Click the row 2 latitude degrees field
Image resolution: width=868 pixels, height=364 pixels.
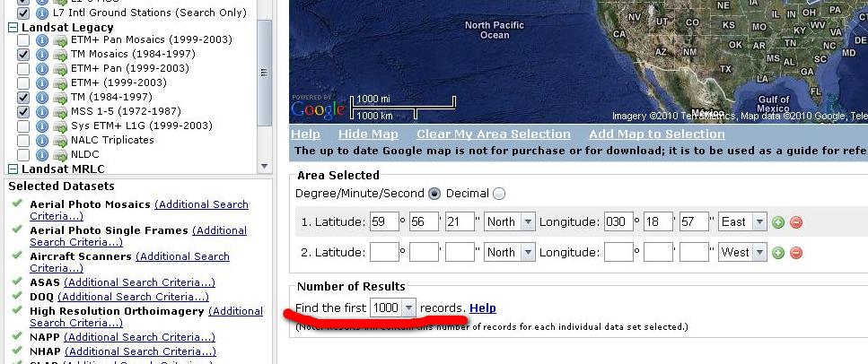[x=384, y=253]
